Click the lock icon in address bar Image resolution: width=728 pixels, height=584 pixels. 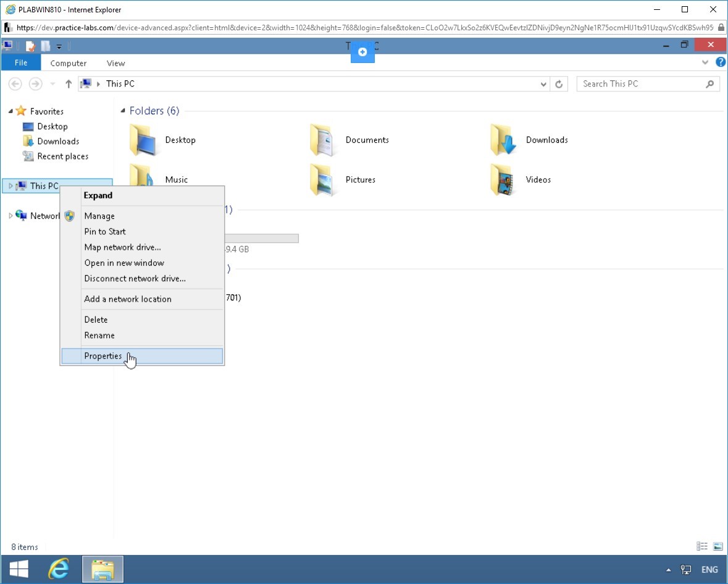721,28
